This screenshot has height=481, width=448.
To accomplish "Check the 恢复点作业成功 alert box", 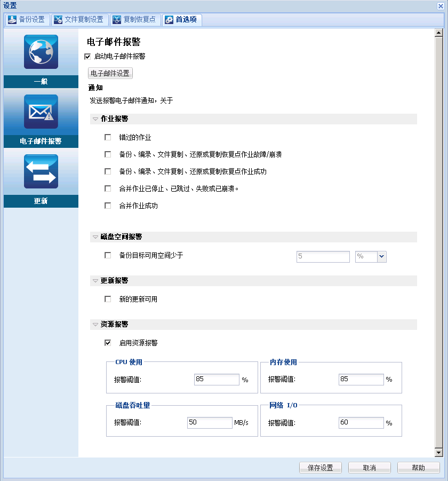I will tap(108, 171).
